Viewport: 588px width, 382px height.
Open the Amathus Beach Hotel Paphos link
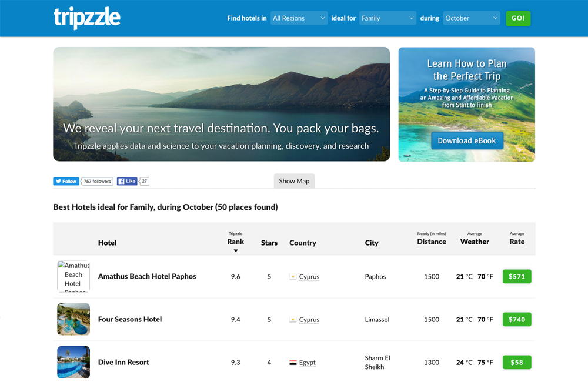point(147,276)
